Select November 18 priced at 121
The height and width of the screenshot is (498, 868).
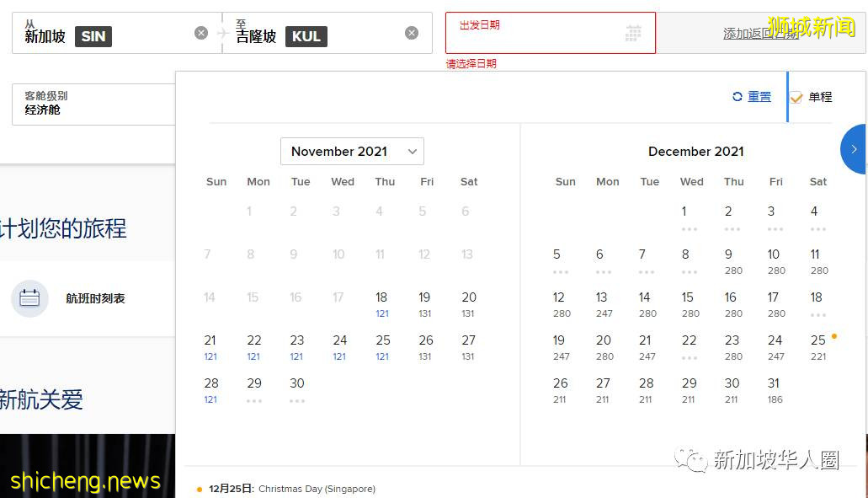(x=381, y=303)
